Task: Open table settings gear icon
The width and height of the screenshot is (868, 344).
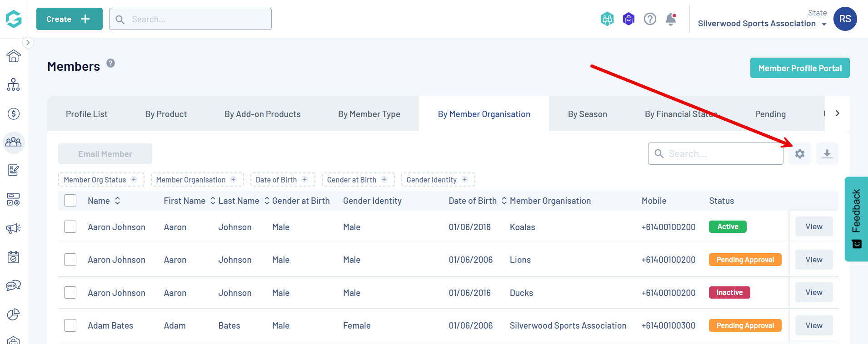Action: (799, 154)
